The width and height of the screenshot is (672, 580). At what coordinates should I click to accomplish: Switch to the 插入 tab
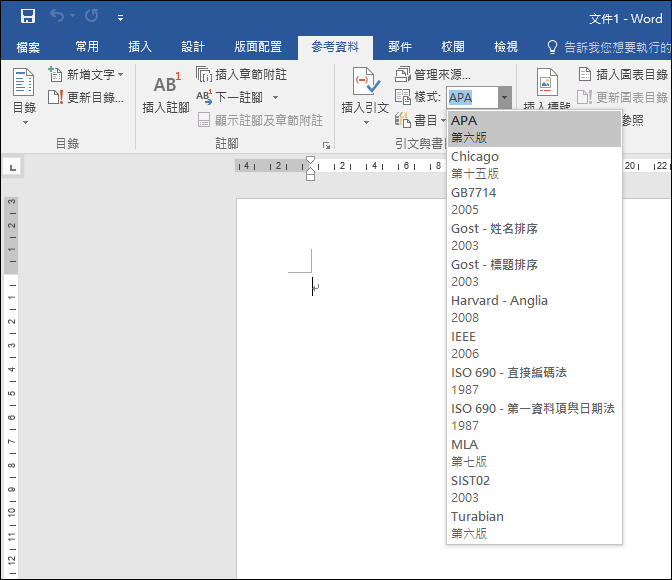(140, 47)
